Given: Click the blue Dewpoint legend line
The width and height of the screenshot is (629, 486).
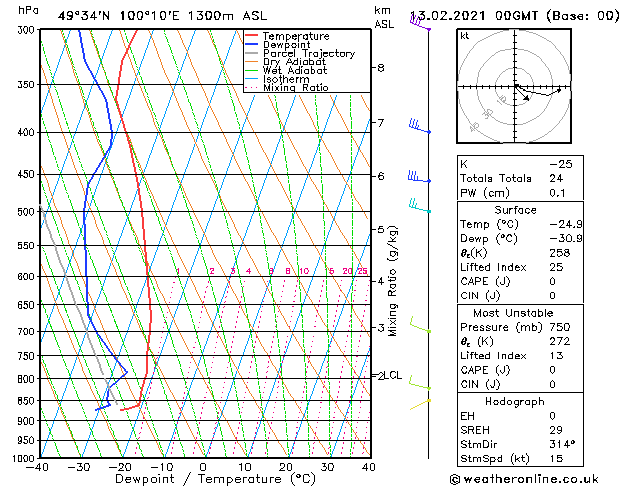Looking at the screenshot, I should (252, 44).
